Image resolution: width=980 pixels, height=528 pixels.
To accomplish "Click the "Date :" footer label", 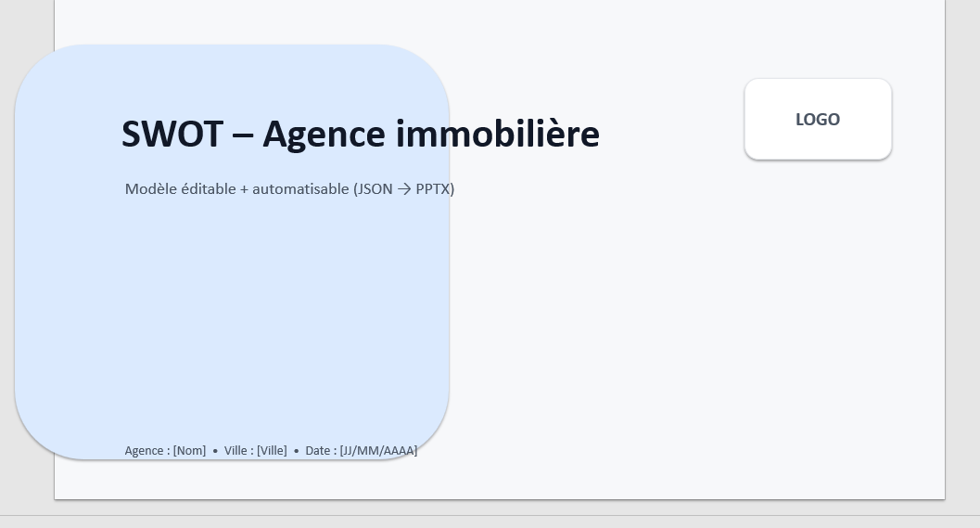I will pos(321,451).
